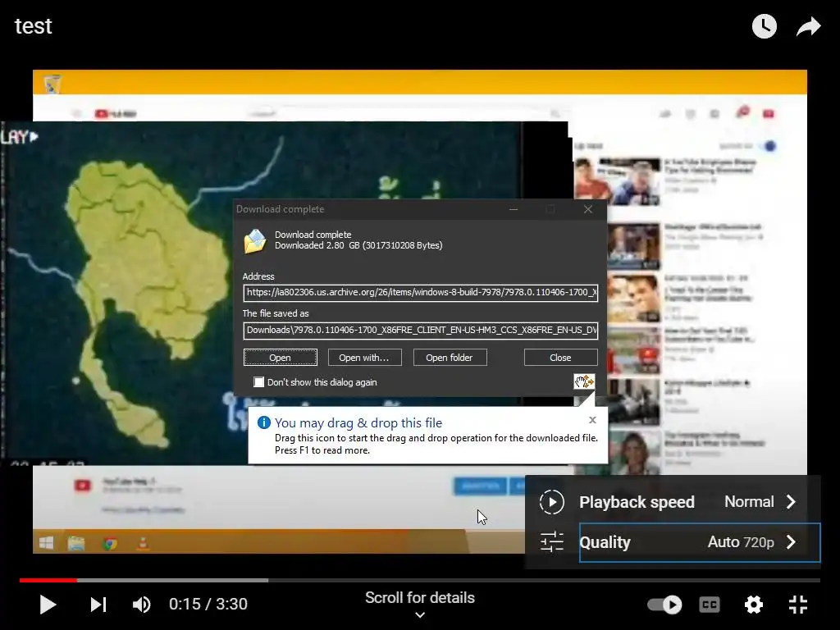The width and height of the screenshot is (840, 630).
Task: Click the first suggested video thumbnail
Action: point(618,181)
